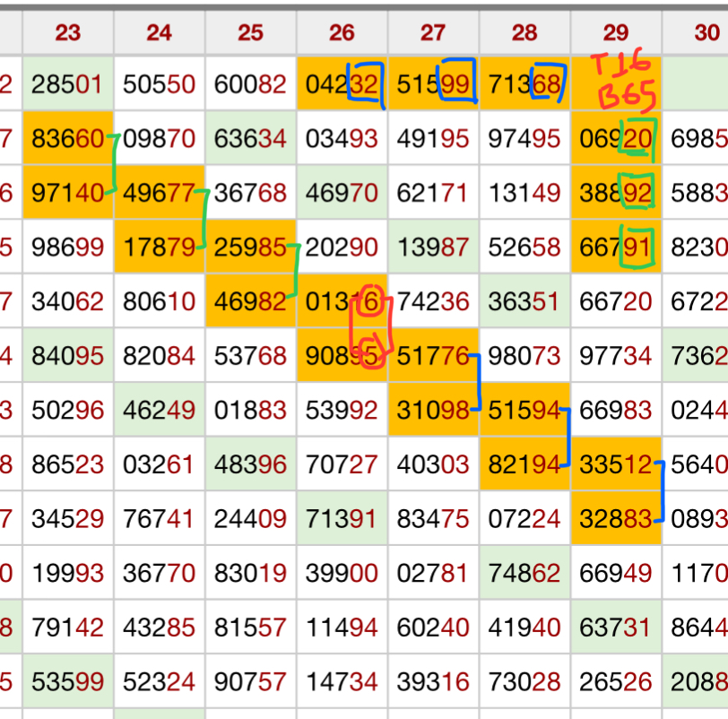Select highlighted cell 49677
Viewport: 728px width, 719px height.
coord(160,192)
